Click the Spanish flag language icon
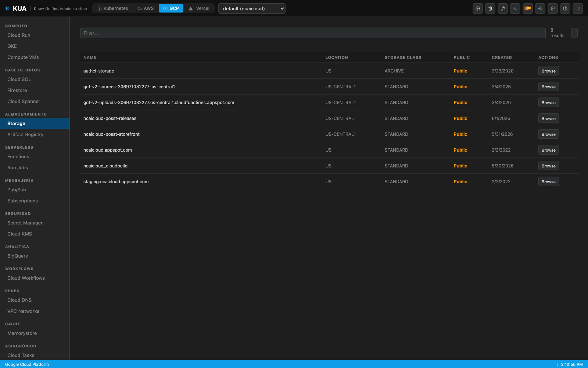This screenshot has height=368, width=588. click(528, 8)
